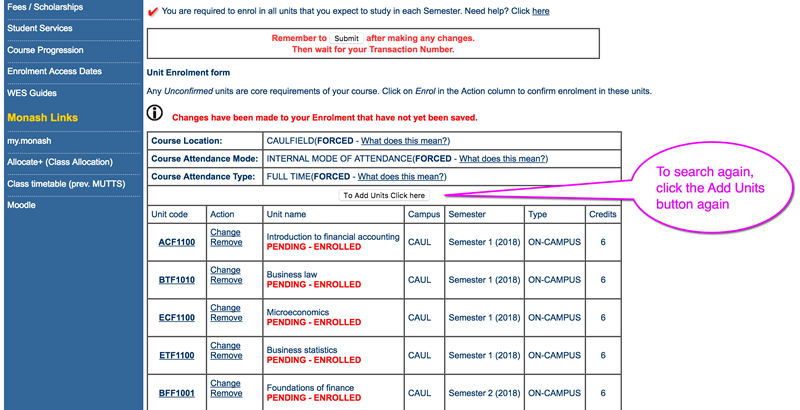The image size is (800, 410).
Task: Click the Submit button
Action: tap(346, 38)
